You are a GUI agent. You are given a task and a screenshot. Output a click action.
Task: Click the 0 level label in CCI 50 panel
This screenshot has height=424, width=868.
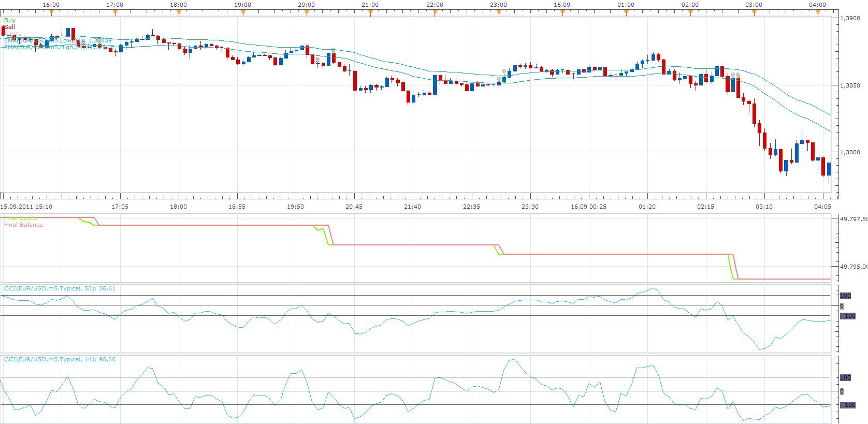click(x=842, y=306)
